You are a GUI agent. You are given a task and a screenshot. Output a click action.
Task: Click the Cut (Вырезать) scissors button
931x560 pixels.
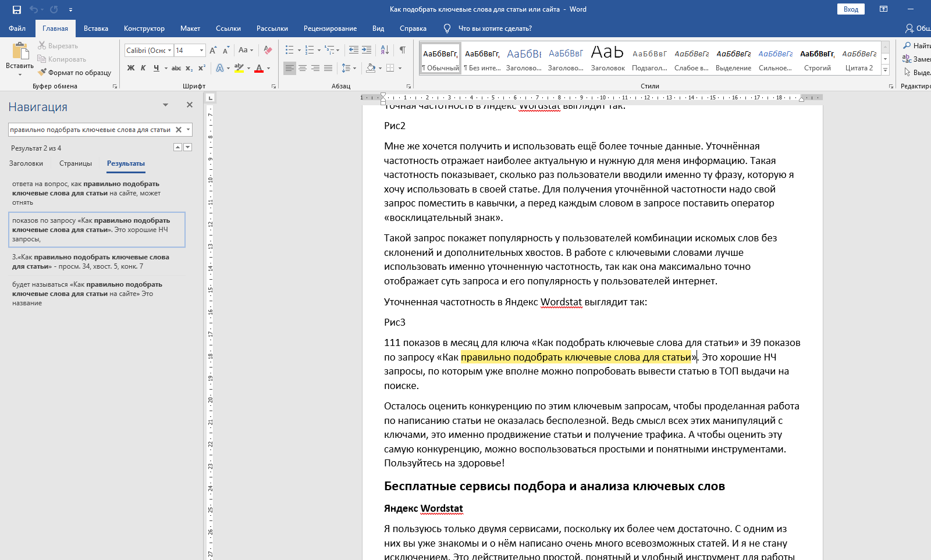(x=58, y=46)
